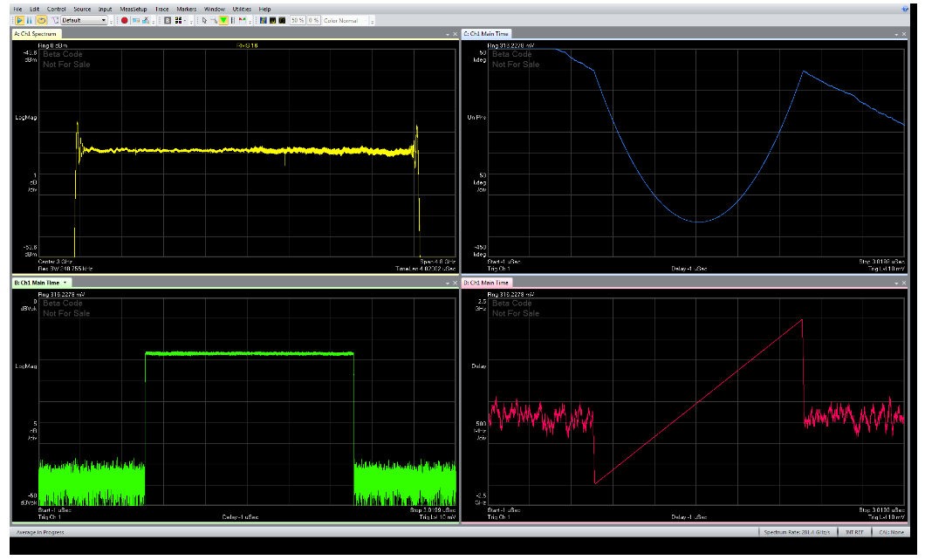The width and height of the screenshot is (925, 560).
Task: Pause the measurement with the pause icon
Action: (29, 20)
